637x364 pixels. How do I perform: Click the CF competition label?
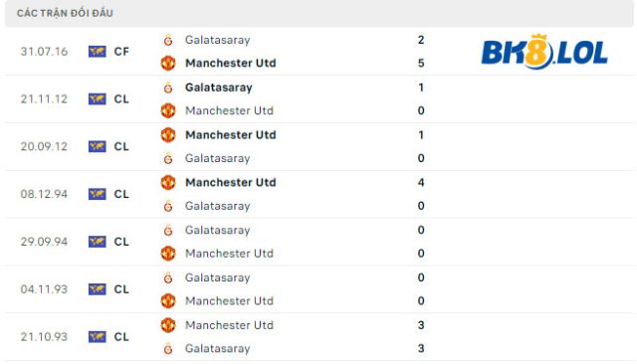point(121,52)
